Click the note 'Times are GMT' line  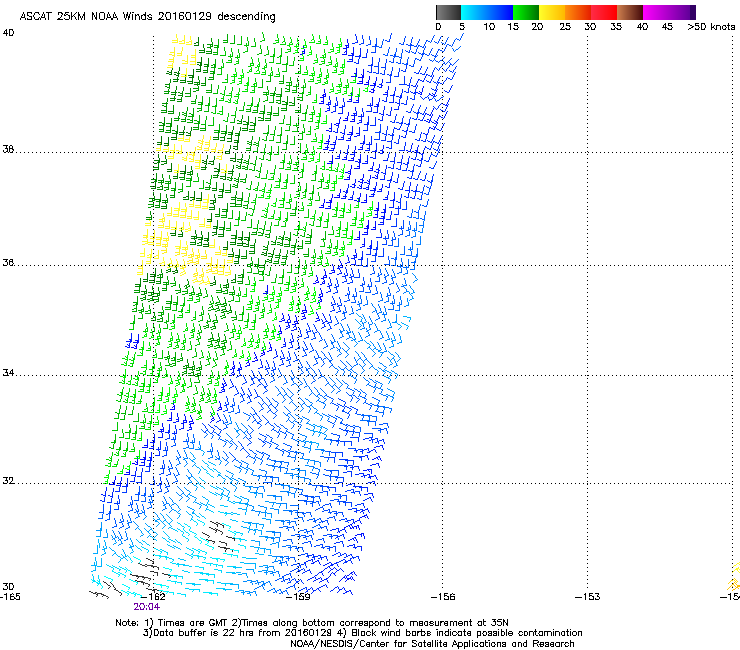click(x=312, y=623)
